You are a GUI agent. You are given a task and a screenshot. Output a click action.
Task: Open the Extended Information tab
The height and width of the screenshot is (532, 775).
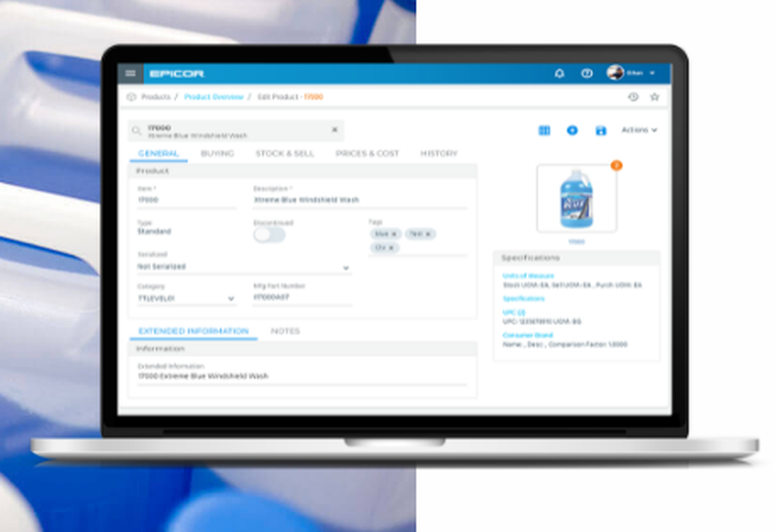coord(193,331)
